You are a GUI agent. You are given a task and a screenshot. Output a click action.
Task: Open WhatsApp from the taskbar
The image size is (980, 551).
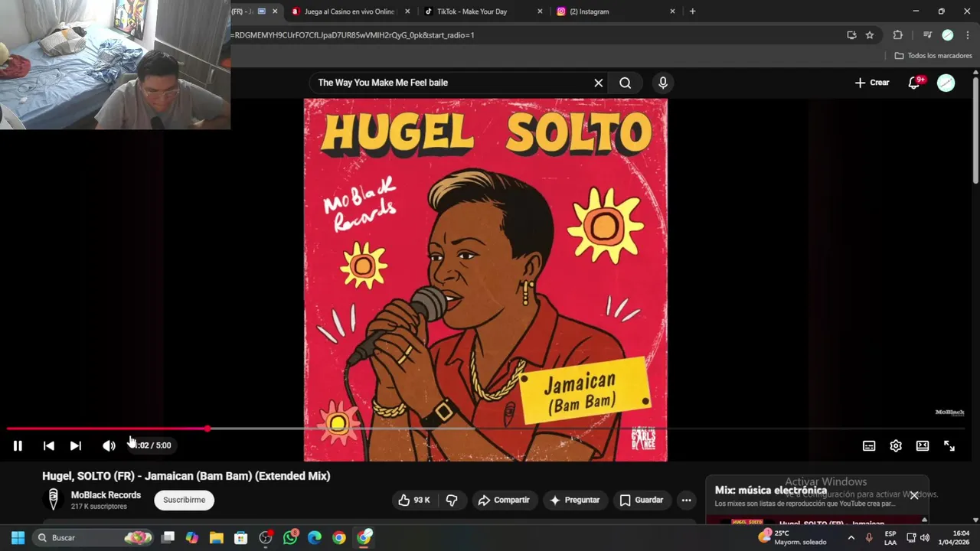coord(290,538)
